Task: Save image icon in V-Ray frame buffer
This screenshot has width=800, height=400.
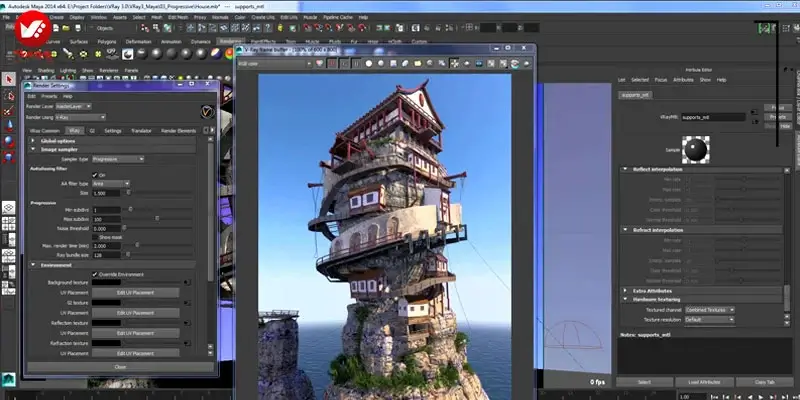Action: [x=393, y=63]
